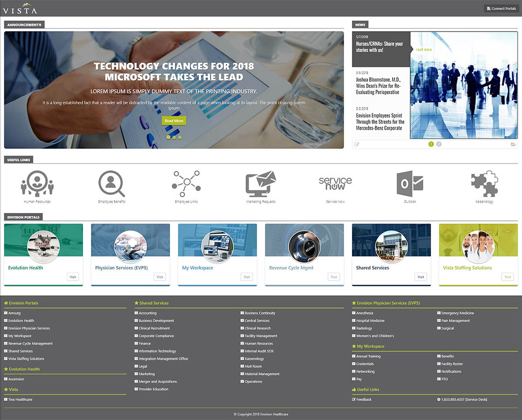Viewport: 522px width, 420px height.
Task: Open the Anesthesia footer link
Action: pyautogui.click(x=364, y=313)
